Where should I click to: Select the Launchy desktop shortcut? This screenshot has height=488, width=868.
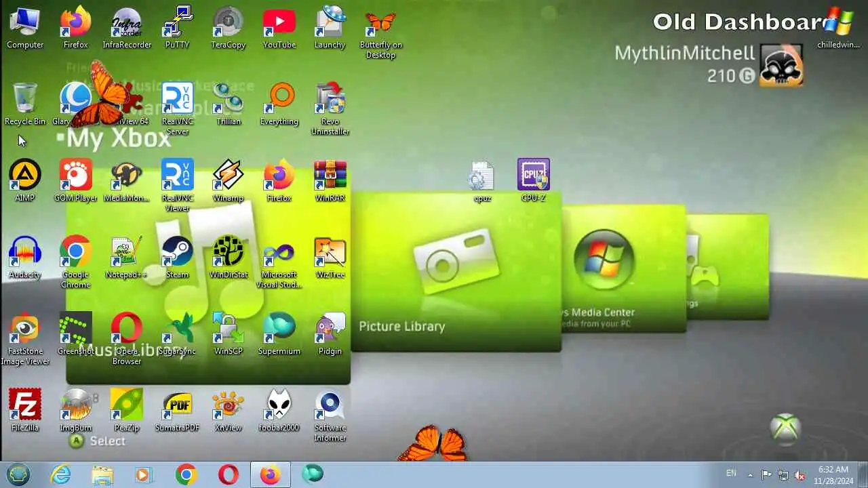point(330,28)
